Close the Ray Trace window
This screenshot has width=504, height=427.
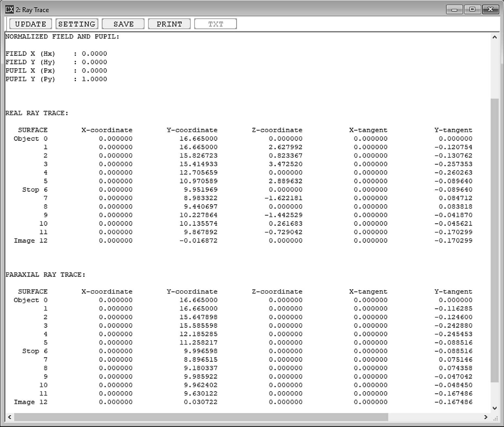coord(490,10)
